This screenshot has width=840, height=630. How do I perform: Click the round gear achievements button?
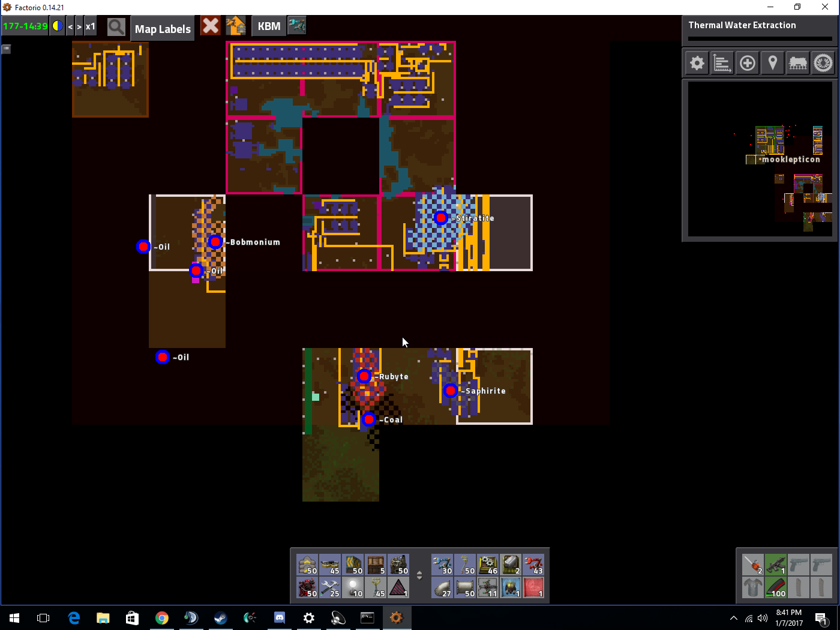click(823, 63)
